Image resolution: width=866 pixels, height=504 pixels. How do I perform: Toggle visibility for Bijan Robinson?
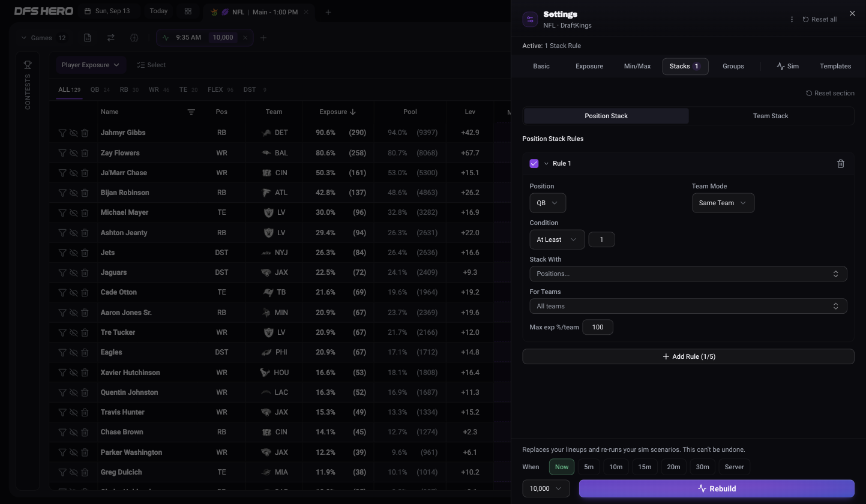pyautogui.click(x=73, y=193)
